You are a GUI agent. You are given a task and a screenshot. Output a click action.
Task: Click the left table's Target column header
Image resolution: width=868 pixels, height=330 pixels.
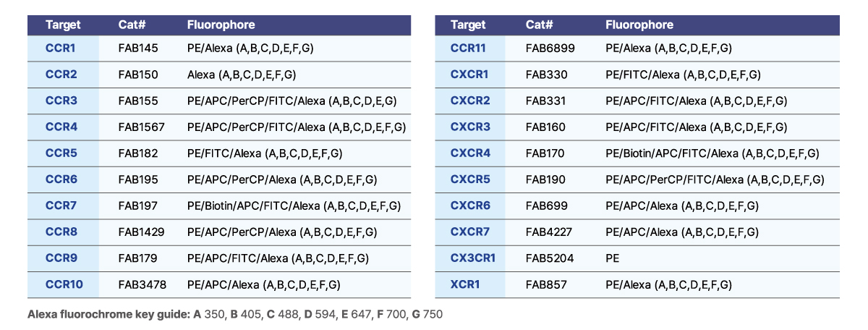63,25
